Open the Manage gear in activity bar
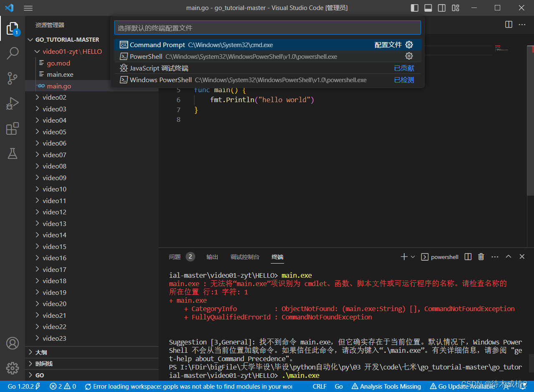 click(13, 368)
